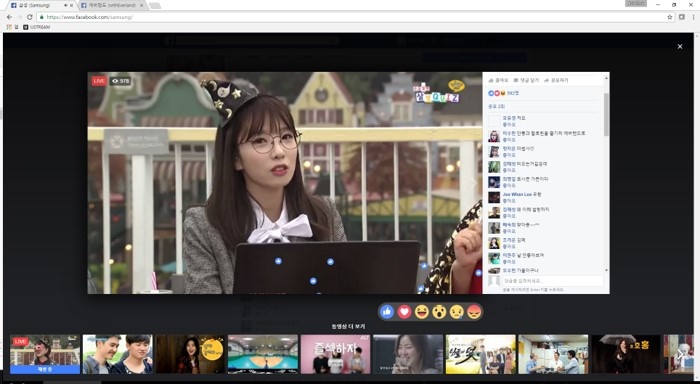This screenshot has height=384, width=700.
Task: Like Joo Whan Lee's comment
Action: coord(509,200)
